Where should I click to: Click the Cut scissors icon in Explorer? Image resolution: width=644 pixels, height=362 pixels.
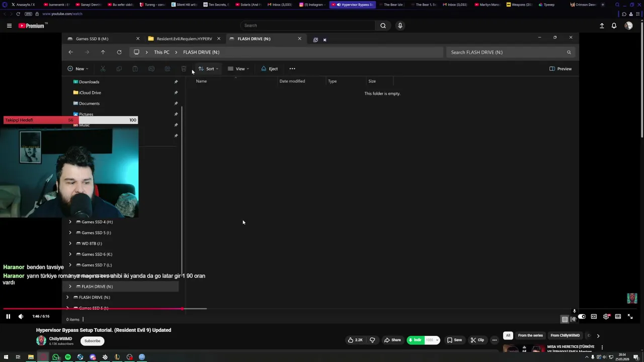[x=103, y=69]
